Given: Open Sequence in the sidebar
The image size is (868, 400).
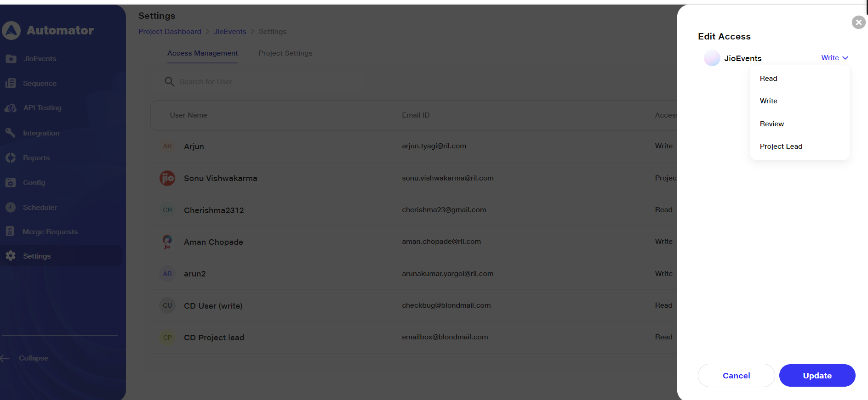Looking at the screenshot, I should (x=40, y=84).
